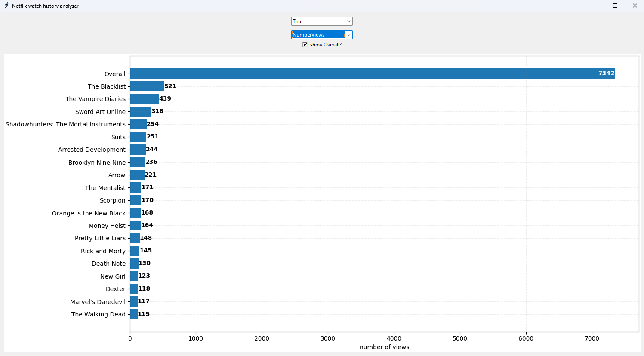The width and height of the screenshot is (644, 356).
Task: Click the 115 value for The Walking Dead
Action: click(144, 314)
